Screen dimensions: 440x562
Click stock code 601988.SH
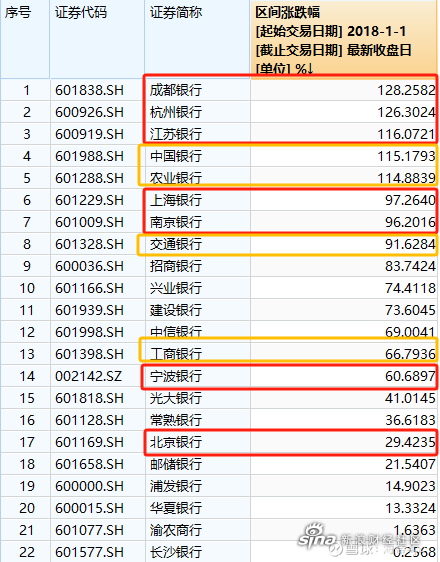tap(90, 156)
